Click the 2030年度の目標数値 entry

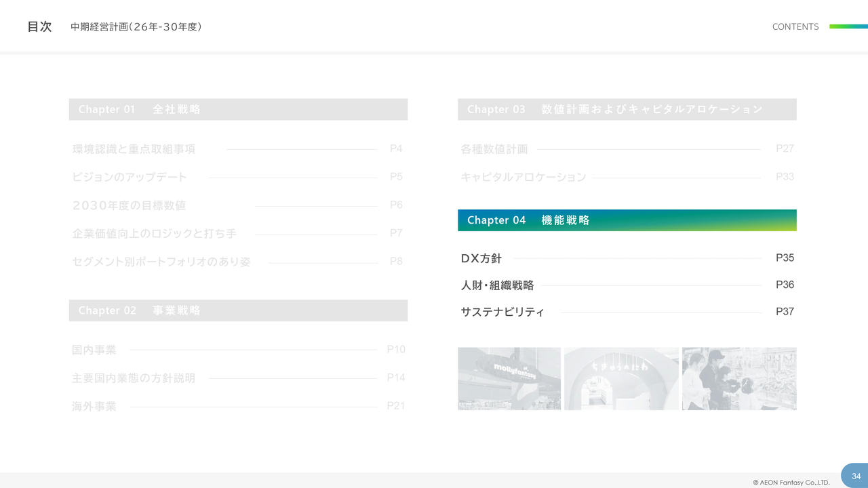(129, 205)
